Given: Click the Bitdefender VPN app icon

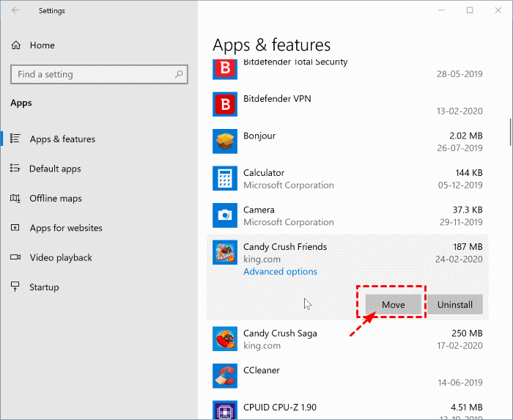Looking at the screenshot, I should click(x=225, y=104).
